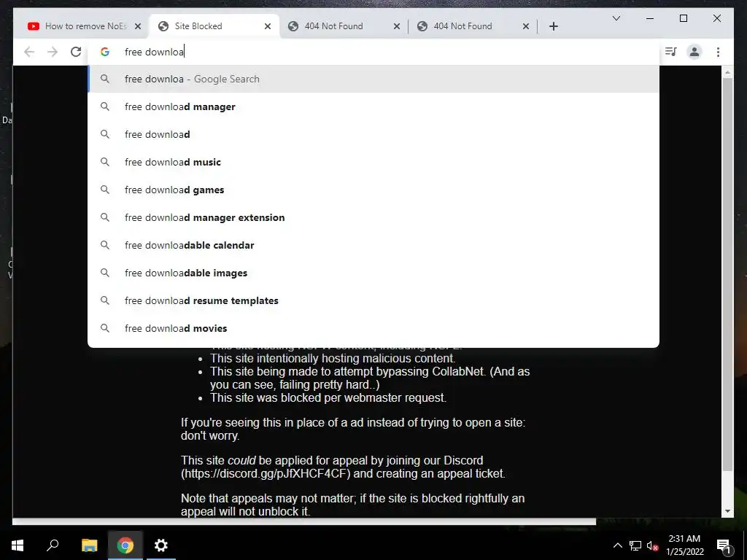Open Settings gear on taskbar
This screenshot has height=560, width=747.
160,545
